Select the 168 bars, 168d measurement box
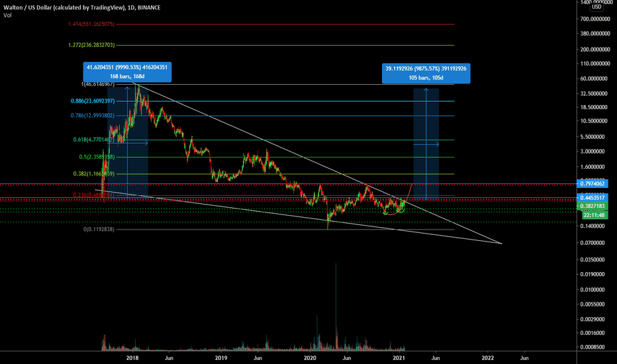The height and width of the screenshot is (364, 617). click(127, 72)
